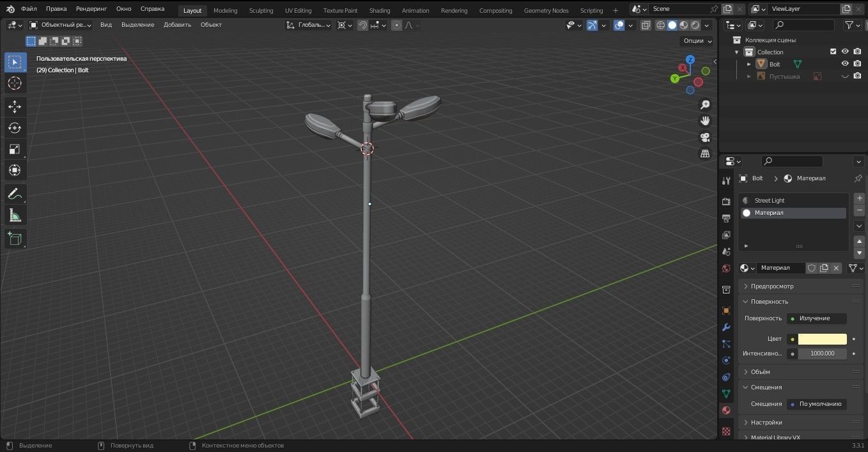Toggle snapping magnet button

click(362, 25)
